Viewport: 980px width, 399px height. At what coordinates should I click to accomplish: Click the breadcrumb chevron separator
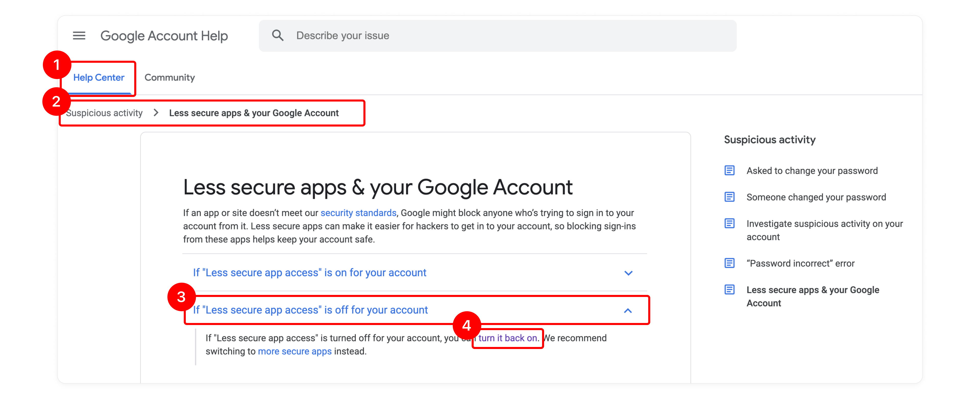156,113
